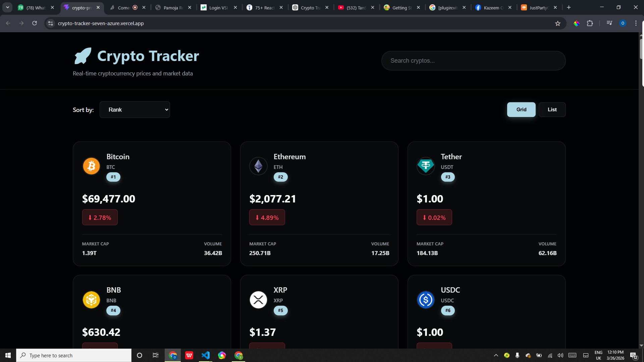Click the USDC coin logo
The image size is (644, 362).
(426, 300)
